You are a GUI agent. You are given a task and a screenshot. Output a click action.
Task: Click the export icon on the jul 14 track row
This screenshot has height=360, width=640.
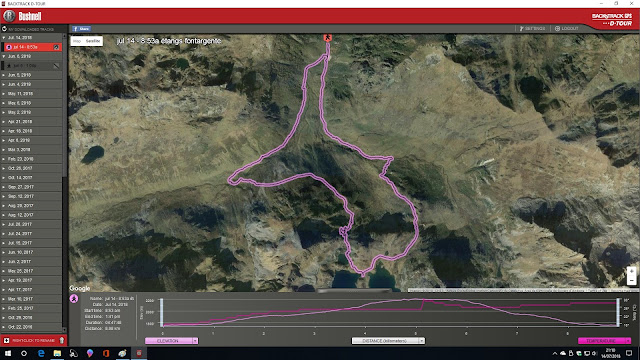tap(56, 47)
